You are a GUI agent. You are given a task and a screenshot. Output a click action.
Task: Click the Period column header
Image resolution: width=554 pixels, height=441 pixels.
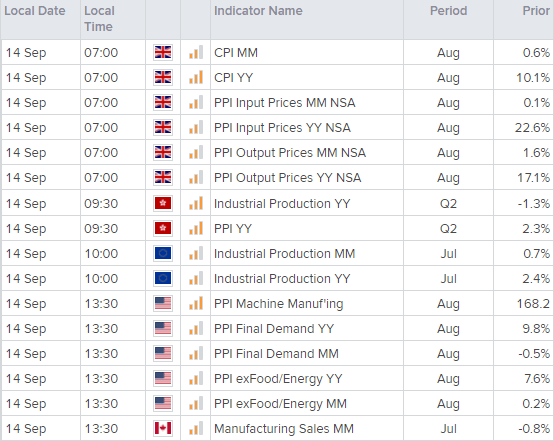(448, 11)
